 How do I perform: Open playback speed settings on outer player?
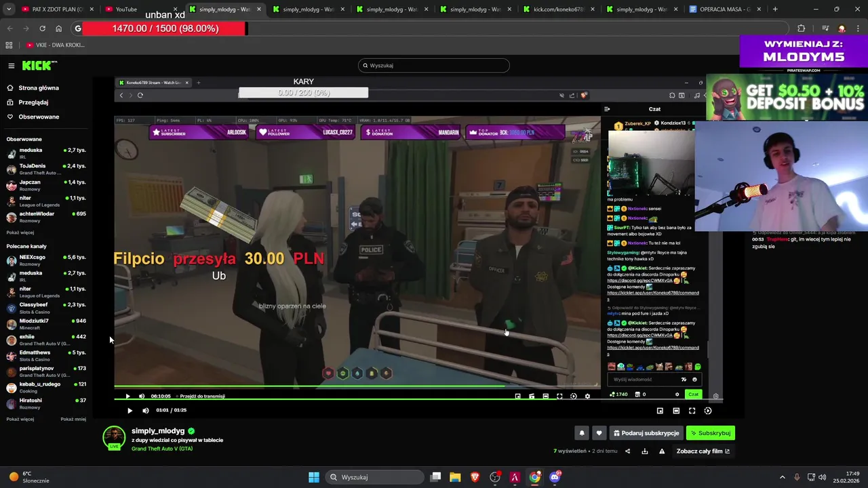(708, 411)
